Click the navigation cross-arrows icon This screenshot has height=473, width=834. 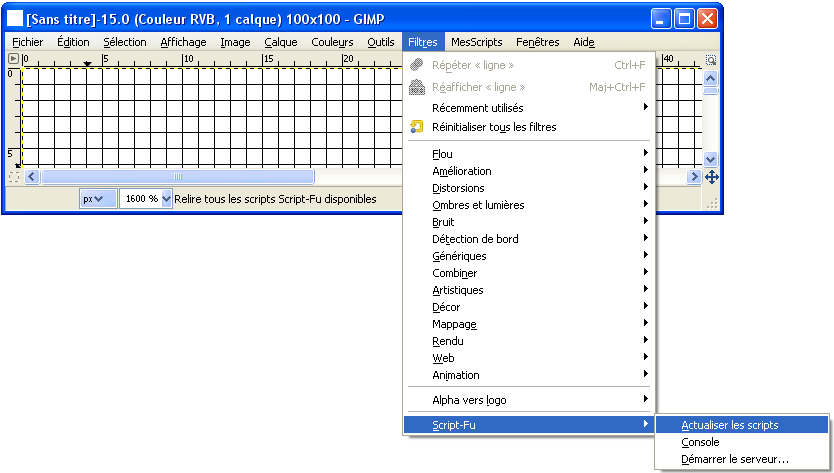(x=712, y=177)
